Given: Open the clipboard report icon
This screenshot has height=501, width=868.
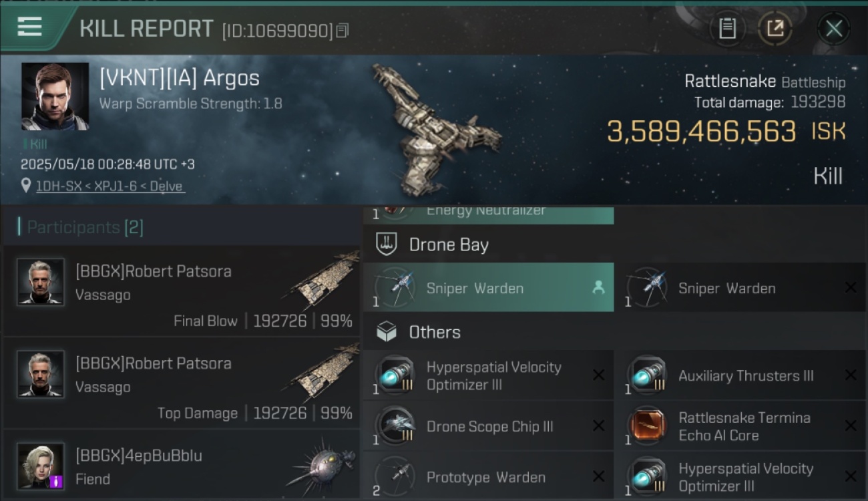Looking at the screenshot, I should [727, 29].
